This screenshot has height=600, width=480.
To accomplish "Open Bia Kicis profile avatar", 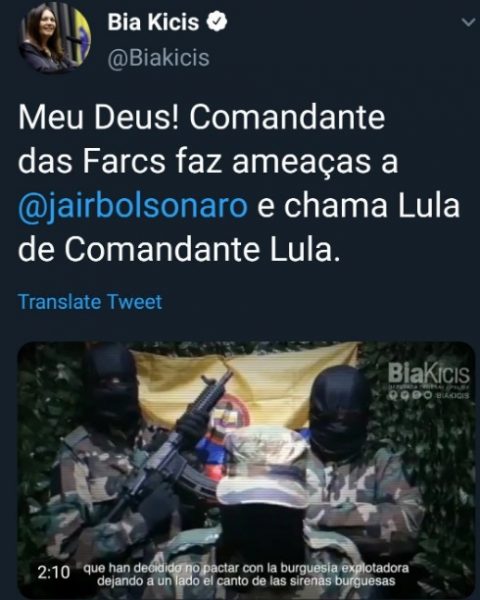I will pyautogui.click(x=55, y=37).
